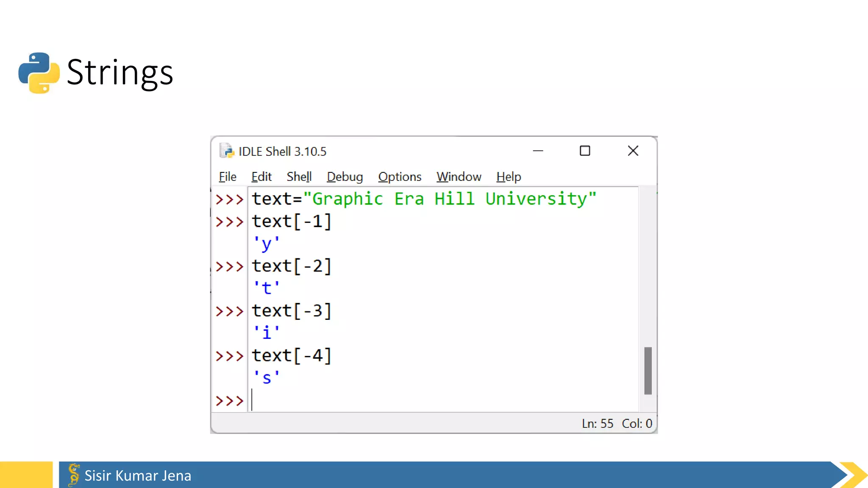Screen dimensions: 868x488
Task: Open the Help menu
Action: tap(508, 177)
